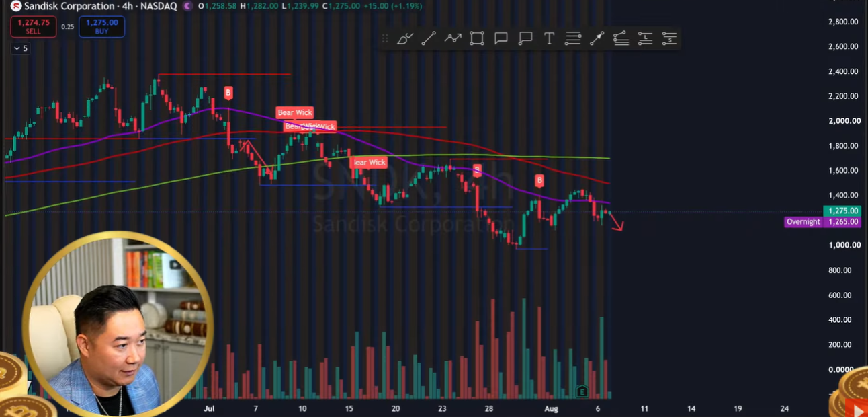868x417 pixels.
Task: Click the 23 date axis label
Action: click(443, 408)
